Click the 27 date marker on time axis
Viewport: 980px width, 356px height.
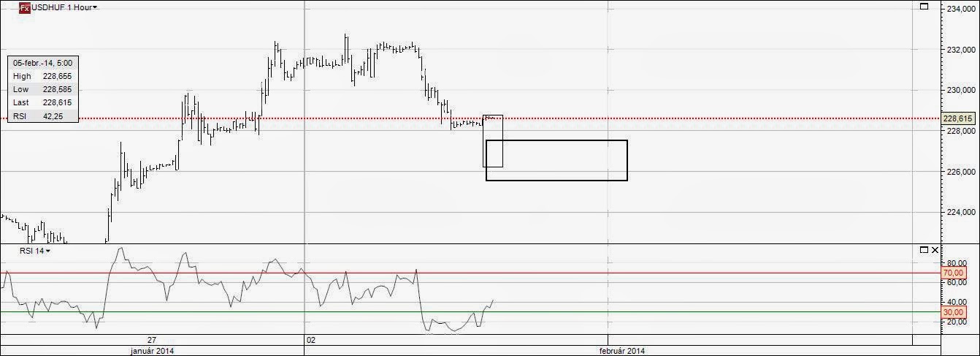coord(152,340)
